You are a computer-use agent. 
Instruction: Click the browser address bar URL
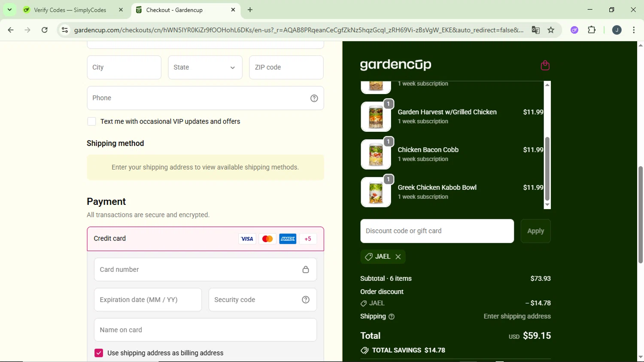[x=298, y=30]
